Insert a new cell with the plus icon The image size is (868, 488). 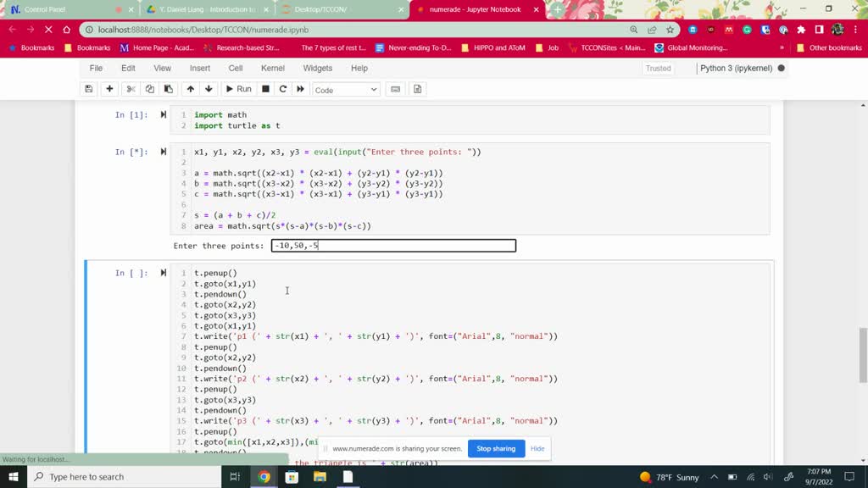tap(110, 89)
